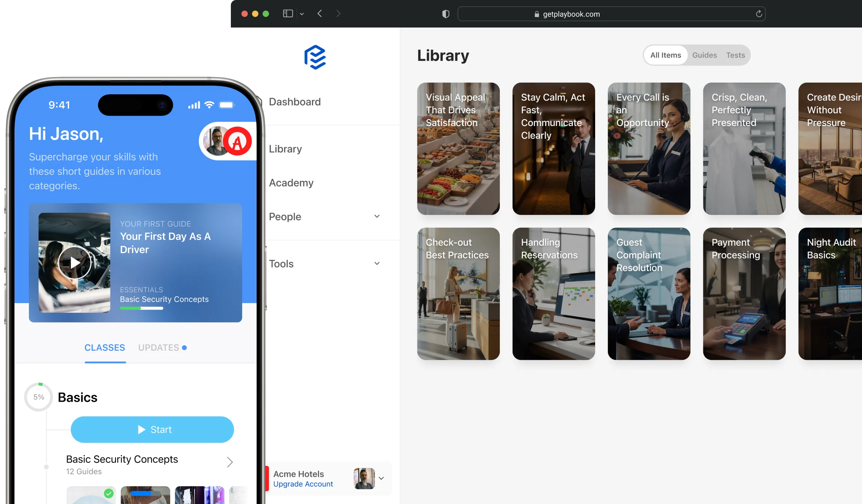
Task: Expand the Tools section in the sidebar
Action: click(377, 263)
